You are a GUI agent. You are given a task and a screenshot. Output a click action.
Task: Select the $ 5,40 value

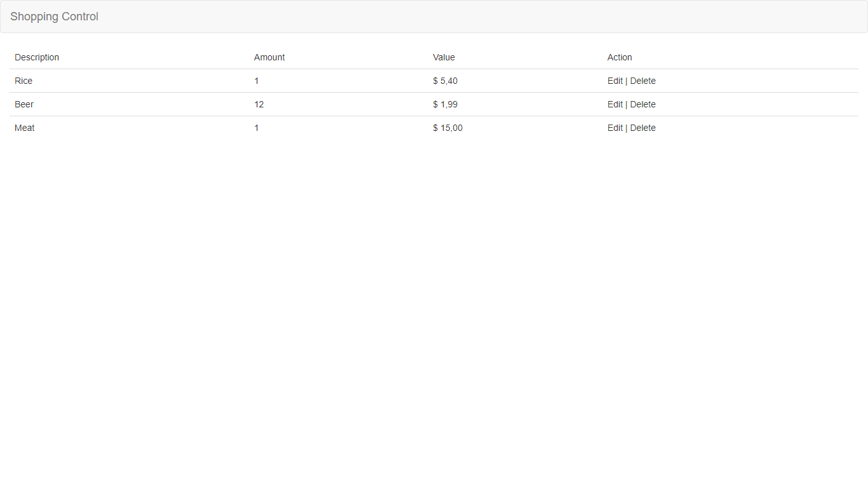445,81
